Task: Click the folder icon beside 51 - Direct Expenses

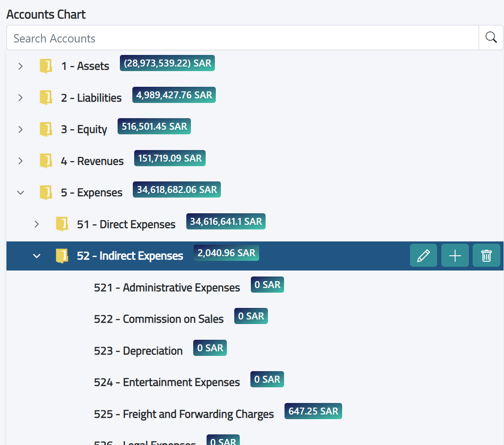Action: pos(62,224)
